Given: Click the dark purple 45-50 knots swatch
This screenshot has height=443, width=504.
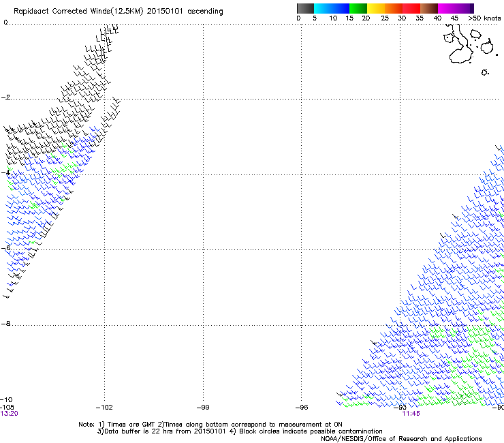Looking at the screenshot, I should pyautogui.click(x=464, y=8).
